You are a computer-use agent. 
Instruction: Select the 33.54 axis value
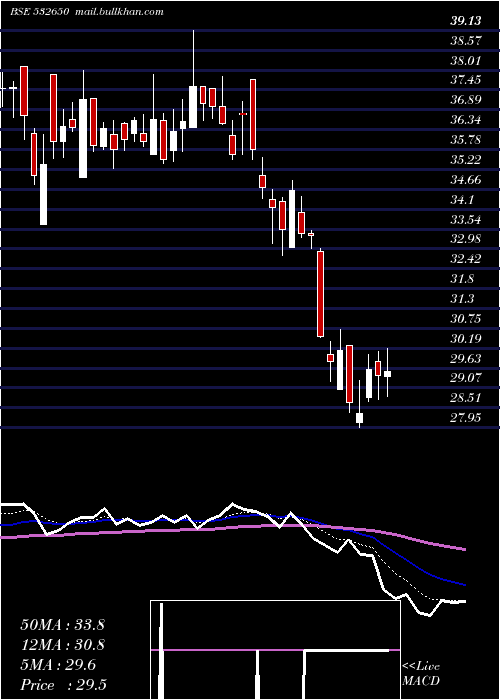click(x=466, y=219)
